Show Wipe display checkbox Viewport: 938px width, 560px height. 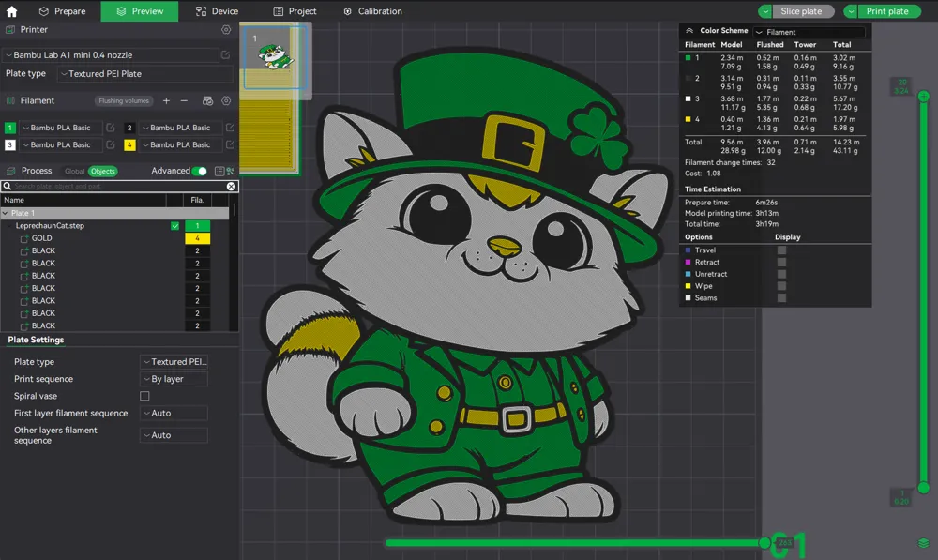(x=781, y=286)
